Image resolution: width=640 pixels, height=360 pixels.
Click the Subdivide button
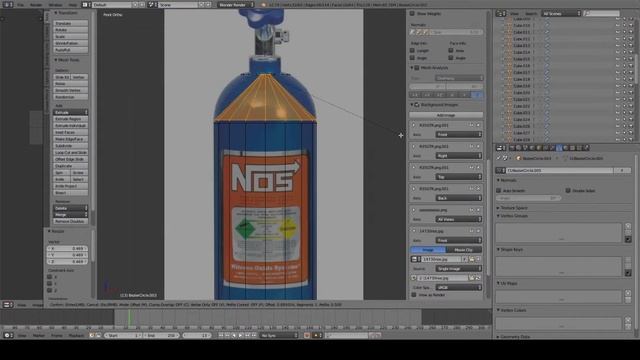(x=71, y=146)
